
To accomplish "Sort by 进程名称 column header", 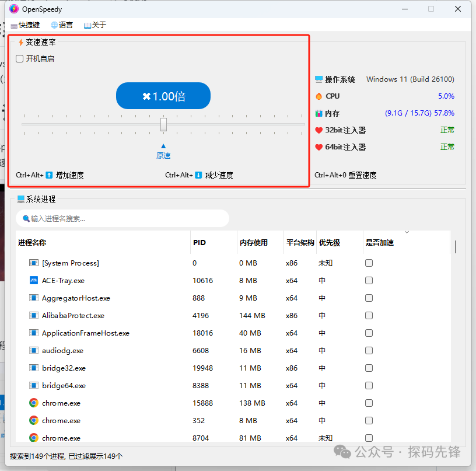I will pos(103,243).
